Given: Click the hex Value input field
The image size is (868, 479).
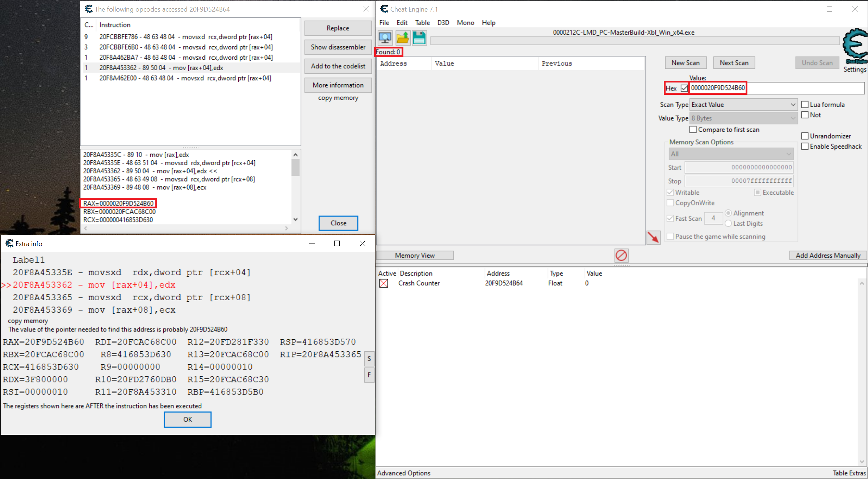Looking at the screenshot, I should [777, 88].
